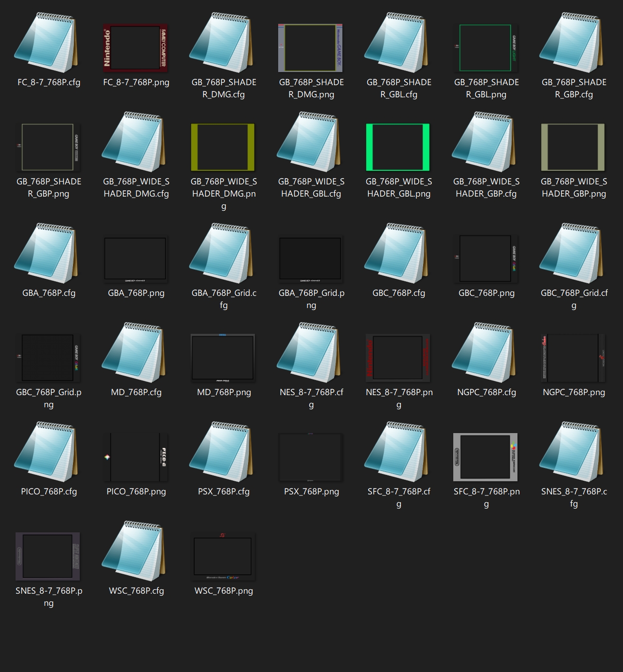
Task: Select WSC_768P.cfg file icon
Action: (x=134, y=551)
